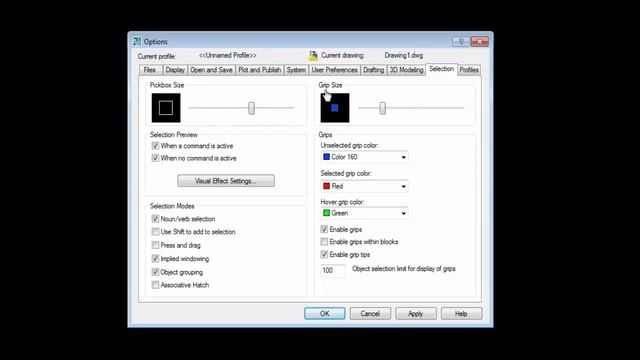Screen dimensions: 640x360
Task: Enable Press and drag checkbox
Action: [155, 245]
